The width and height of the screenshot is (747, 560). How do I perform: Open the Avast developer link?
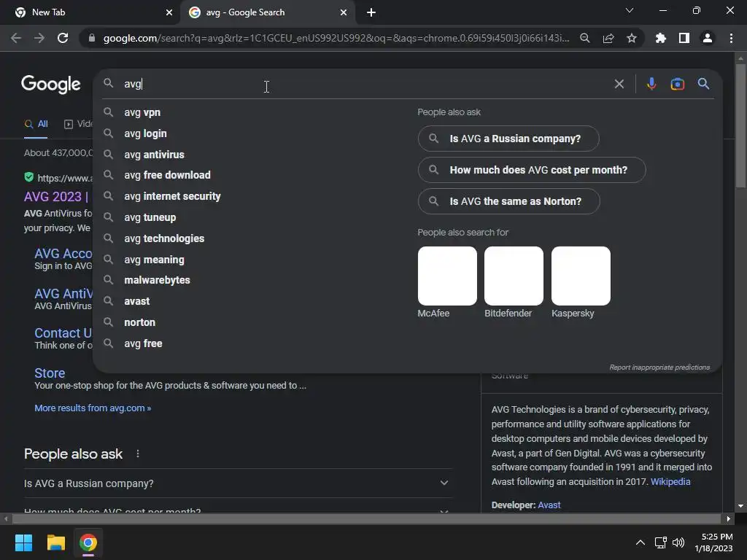(549, 505)
